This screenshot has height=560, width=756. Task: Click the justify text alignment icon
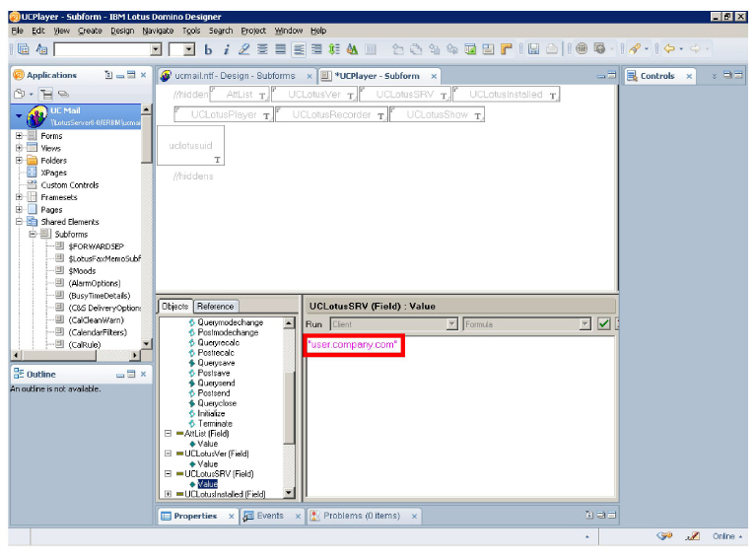click(x=281, y=49)
